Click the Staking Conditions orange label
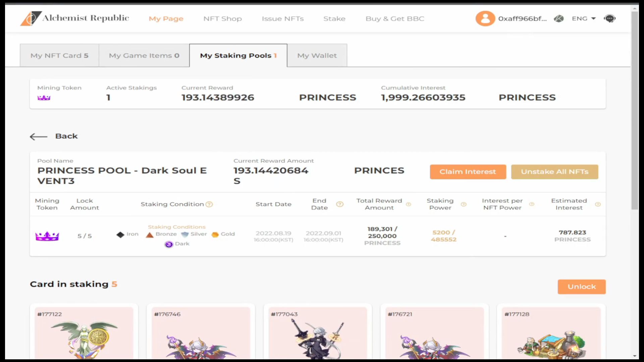 (x=177, y=227)
